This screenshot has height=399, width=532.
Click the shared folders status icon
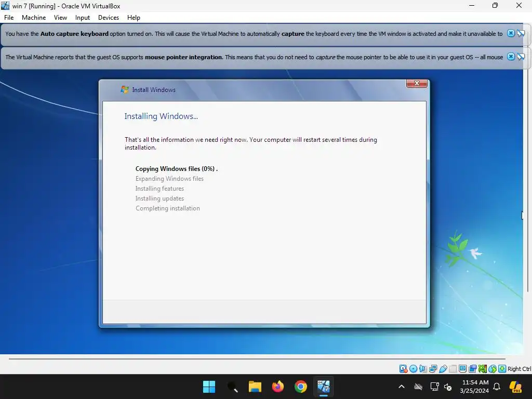point(453,368)
